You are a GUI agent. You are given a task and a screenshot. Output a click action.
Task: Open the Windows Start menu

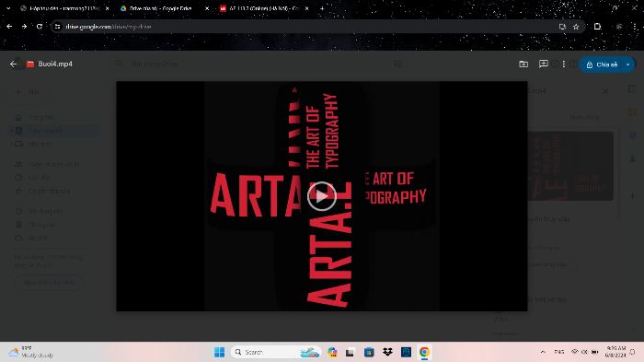(x=219, y=352)
